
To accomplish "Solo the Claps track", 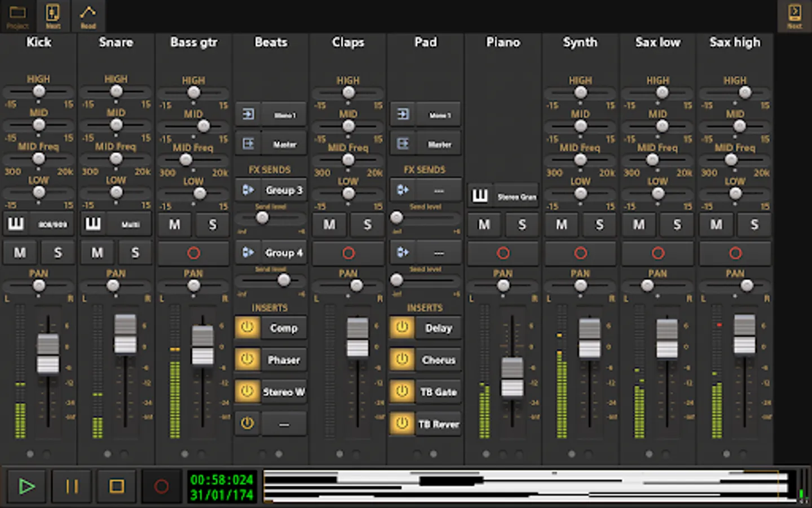I will click(x=368, y=225).
